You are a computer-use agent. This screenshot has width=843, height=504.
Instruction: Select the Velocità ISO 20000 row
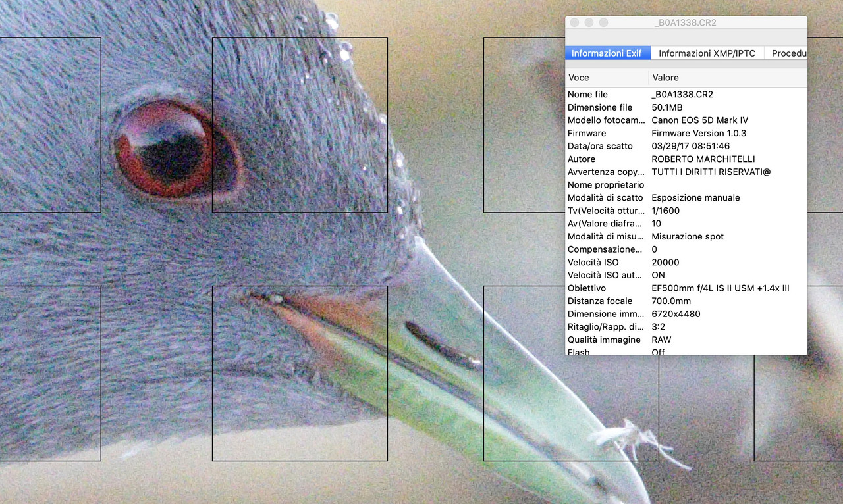pyautogui.click(x=686, y=262)
